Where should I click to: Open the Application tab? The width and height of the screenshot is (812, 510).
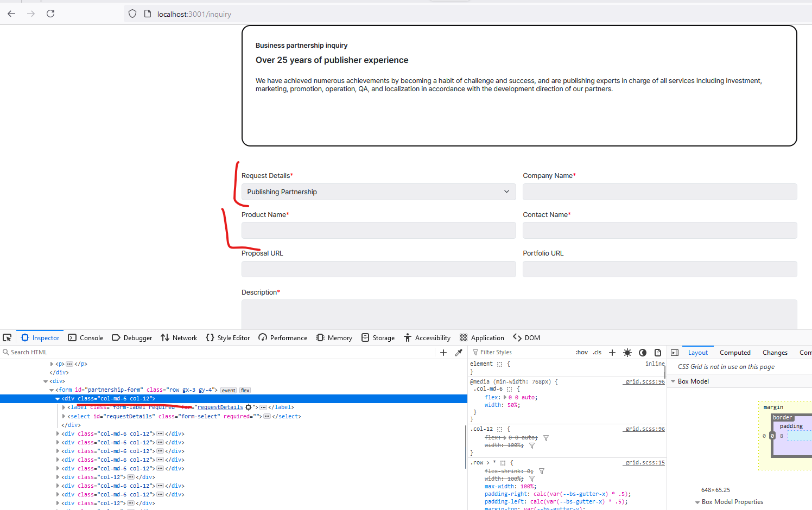click(x=482, y=337)
